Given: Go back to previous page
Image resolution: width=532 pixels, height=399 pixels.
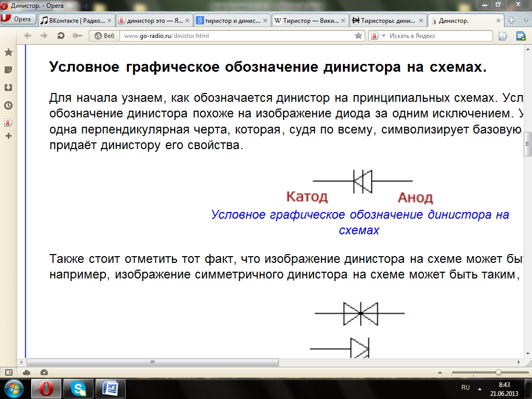Looking at the screenshot, I should (x=28, y=36).
